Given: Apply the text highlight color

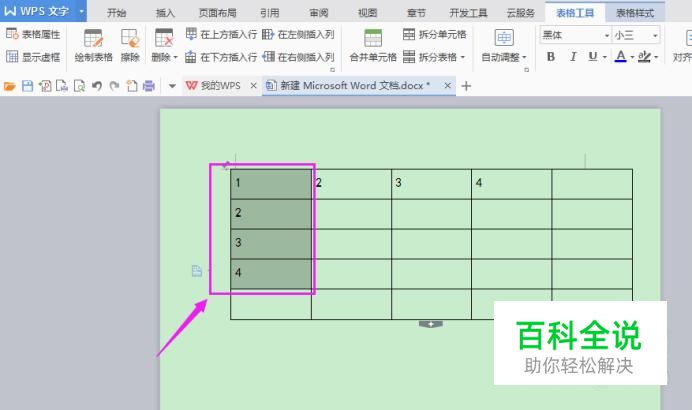Looking at the screenshot, I should [x=644, y=56].
